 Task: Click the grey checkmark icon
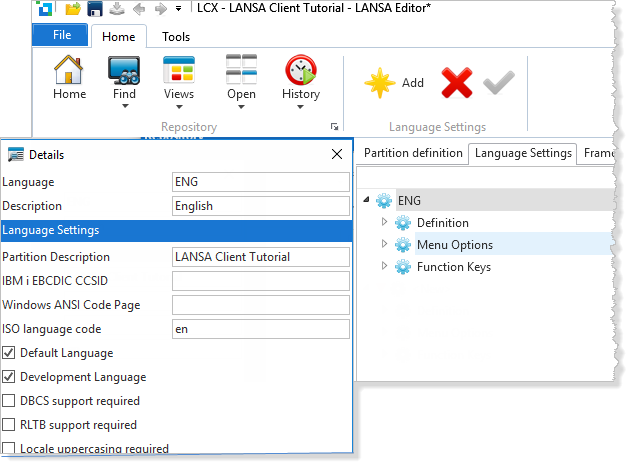tap(499, 82)
